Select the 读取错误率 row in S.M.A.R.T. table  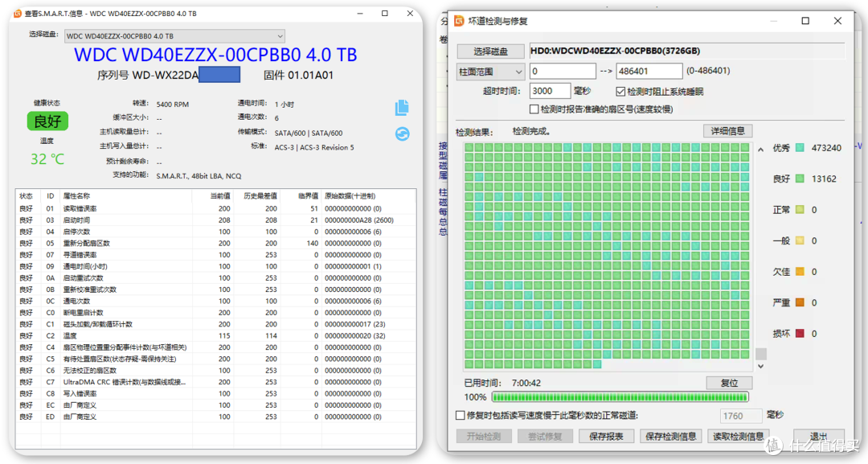point(216,209)
